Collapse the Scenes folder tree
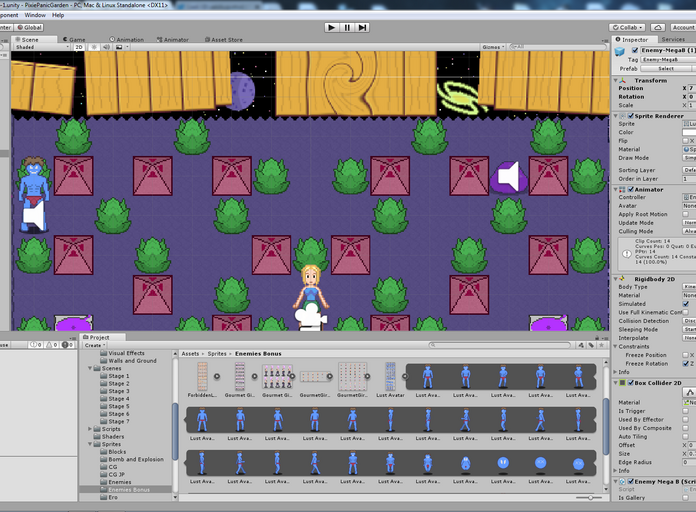 tap(90, 369)
